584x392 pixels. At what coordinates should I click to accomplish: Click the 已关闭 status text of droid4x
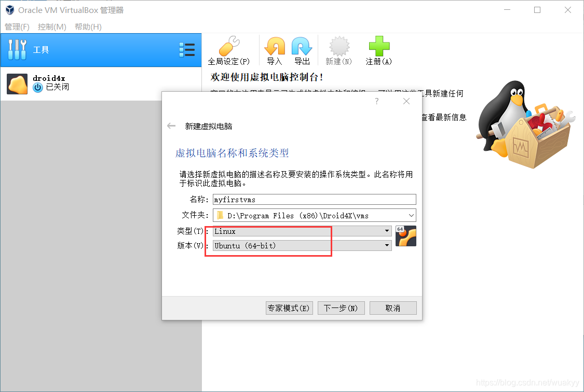57,87
